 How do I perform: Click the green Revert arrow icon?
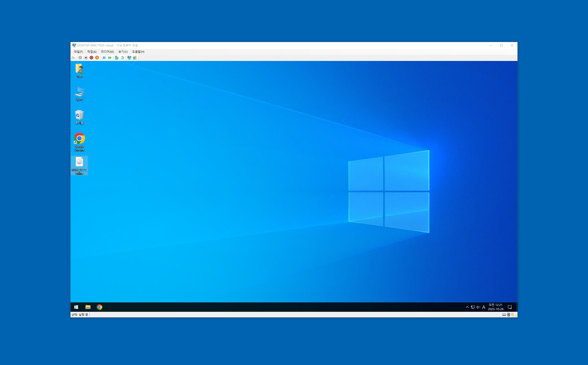122,58
